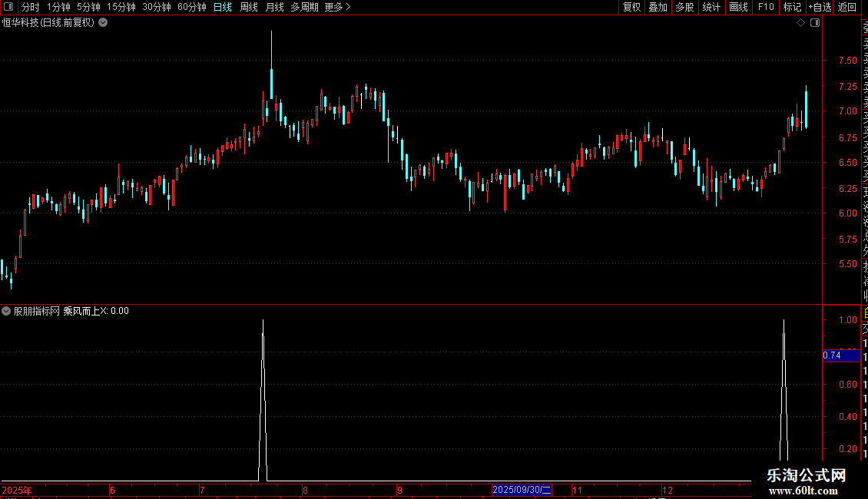Open the 画线 drawing tools
Screen dimensions: 868x499
738,7
